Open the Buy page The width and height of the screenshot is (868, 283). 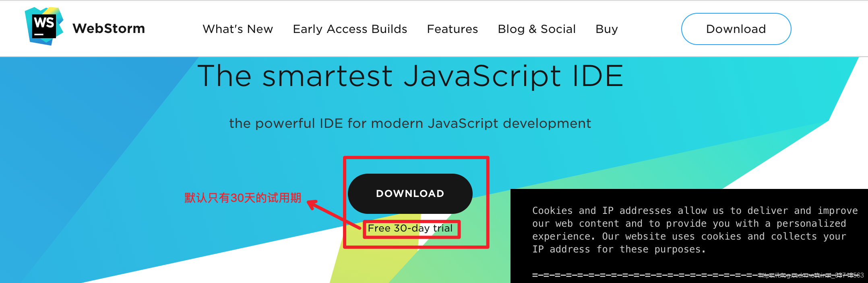click(607, 29)
